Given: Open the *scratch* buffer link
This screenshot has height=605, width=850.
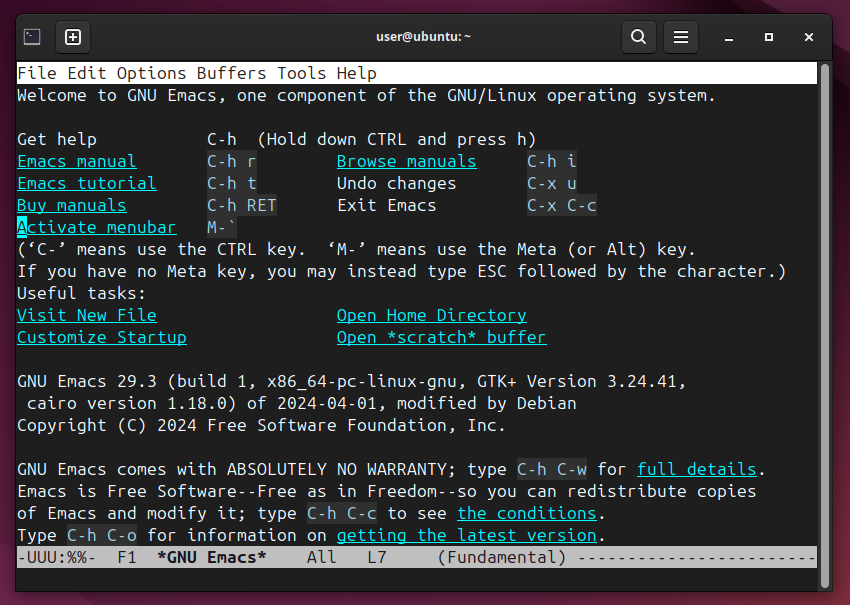Looking at the screenshot, I should (441, 337).
